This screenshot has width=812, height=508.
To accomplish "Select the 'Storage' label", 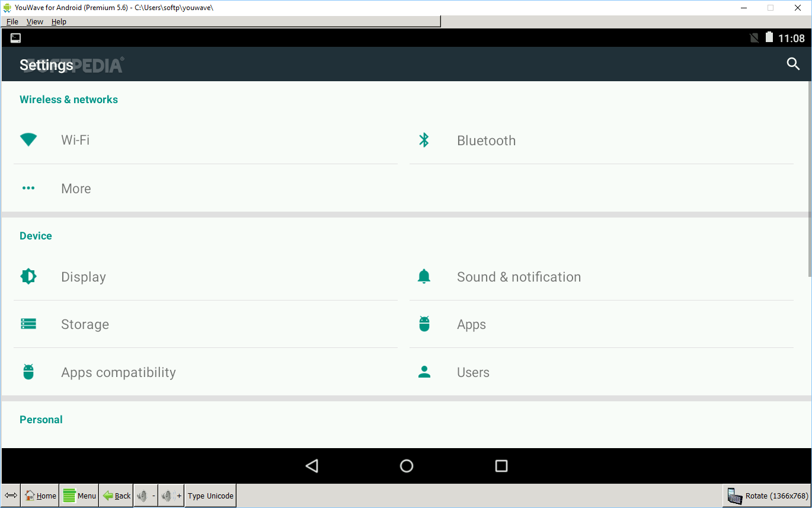I will 85,324.
